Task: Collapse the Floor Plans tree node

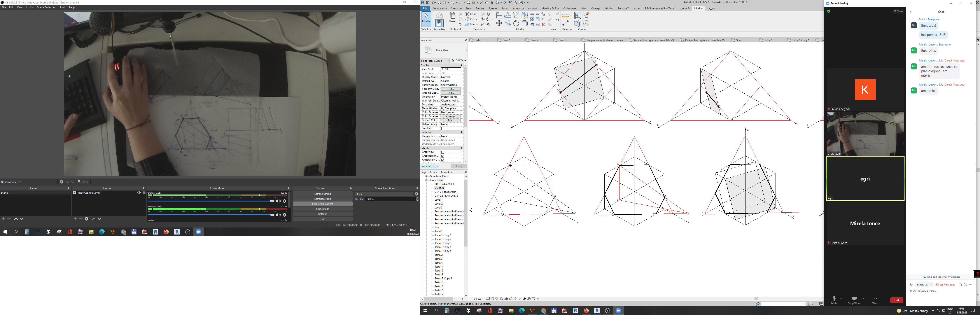Action: pos(427,180)
